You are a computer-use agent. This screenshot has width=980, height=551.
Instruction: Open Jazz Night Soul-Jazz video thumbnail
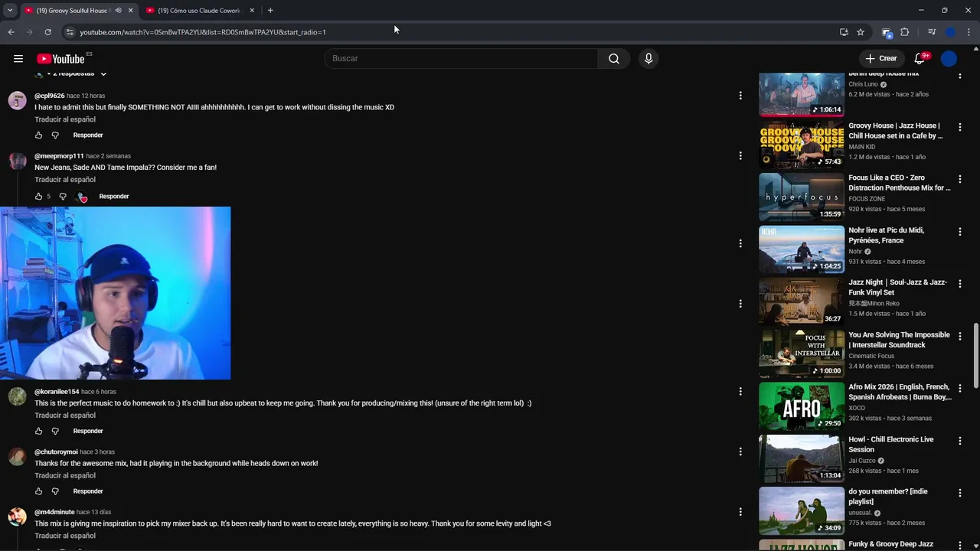(x=802, y=301)
